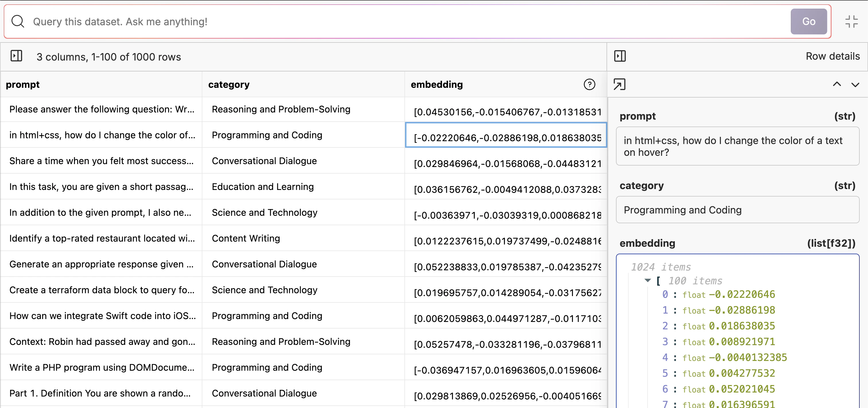Image resolution: width=868 pixels, height=408 pixels.
Task: Collapse the 100 items embedding array
Action: (648, 281)
